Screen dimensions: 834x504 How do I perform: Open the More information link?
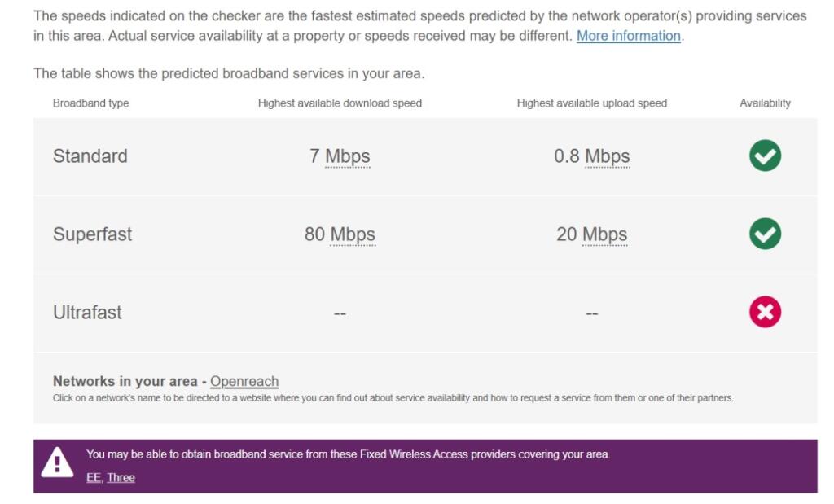point(628,36)
